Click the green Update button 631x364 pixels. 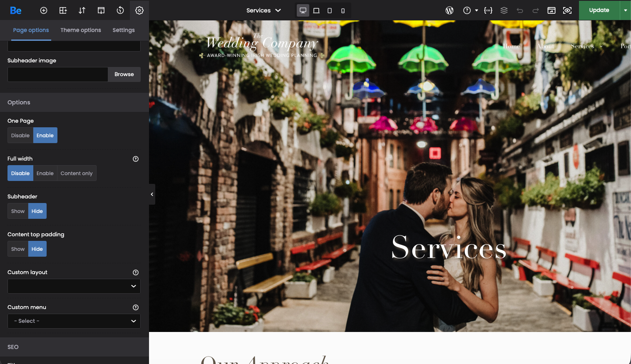tap(599, 10)
